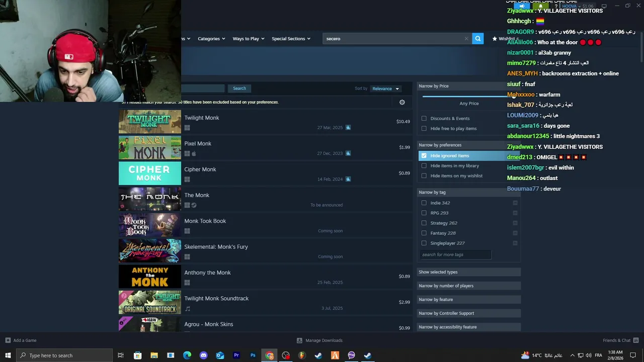Click the Steam icon under The Monk

pos(194,205)
